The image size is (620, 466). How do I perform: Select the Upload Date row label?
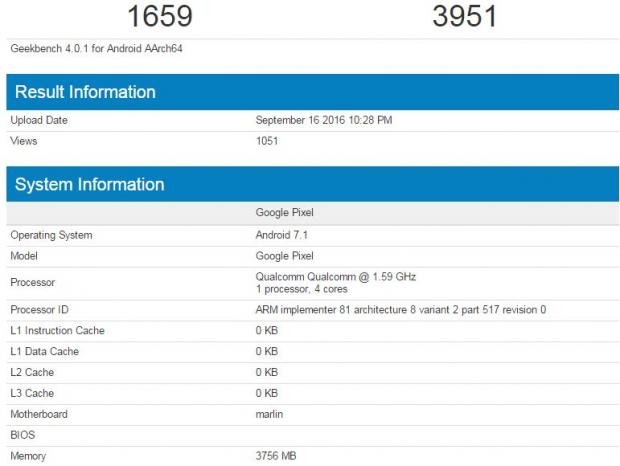(x=39, y=120)
